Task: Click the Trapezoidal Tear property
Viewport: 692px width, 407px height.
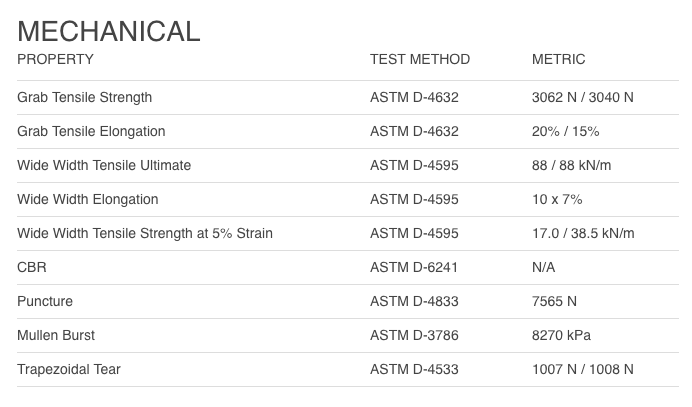Action: coord(69,370)
